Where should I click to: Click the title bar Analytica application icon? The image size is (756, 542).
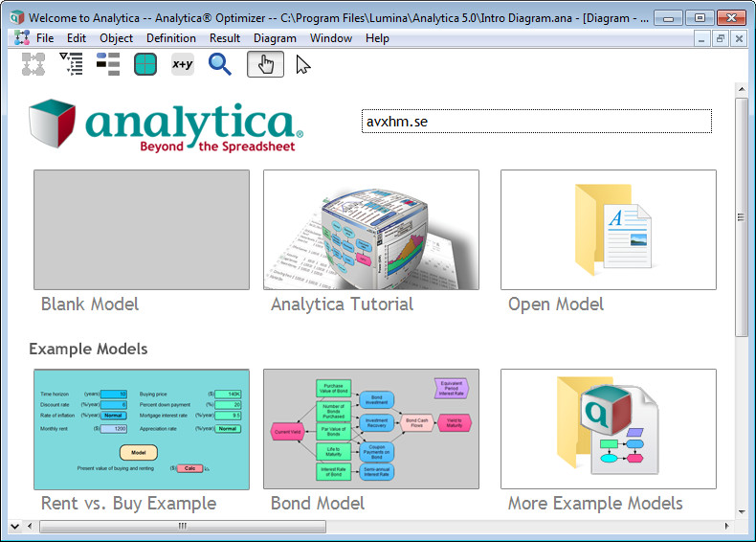pos(17,18)
